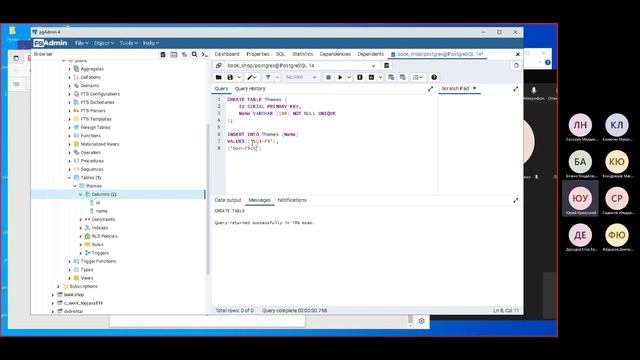Click the Commit transaction icon
Viewport: 640px width, 360px height.
(x=391, y=77)
